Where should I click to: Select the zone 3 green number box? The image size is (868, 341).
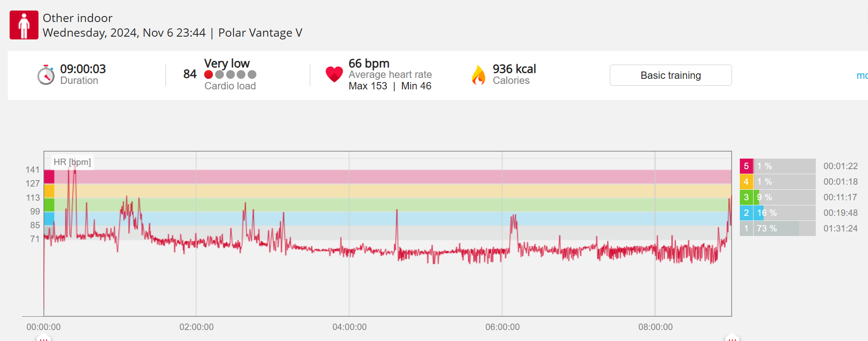coord(746,197)
